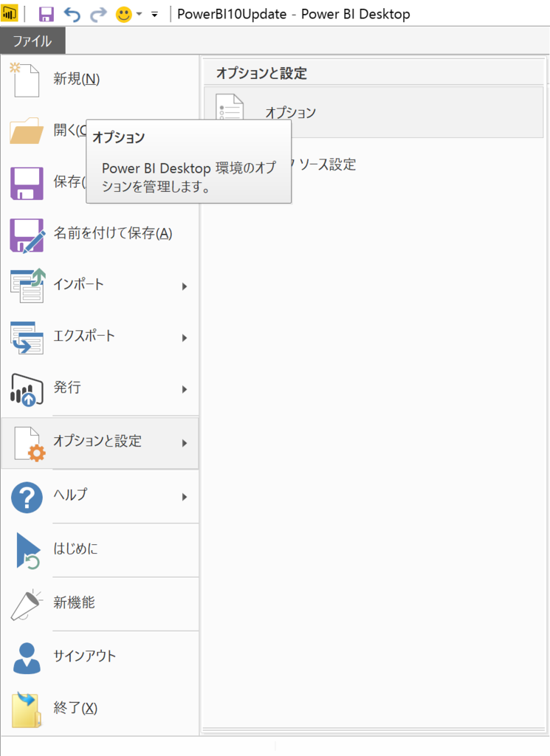Viewport: 550px width, 756px height.
Task: Click the 発行 publish chart icon
Action: point(27,390)
